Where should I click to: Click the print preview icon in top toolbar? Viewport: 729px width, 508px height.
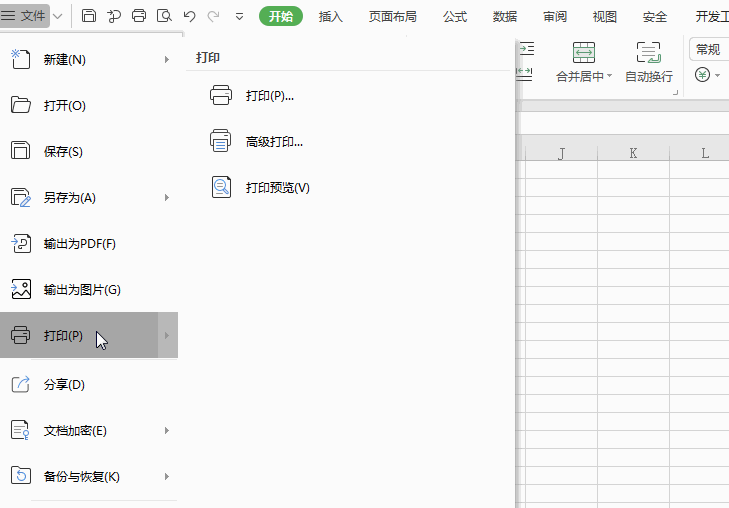(164, 16)
